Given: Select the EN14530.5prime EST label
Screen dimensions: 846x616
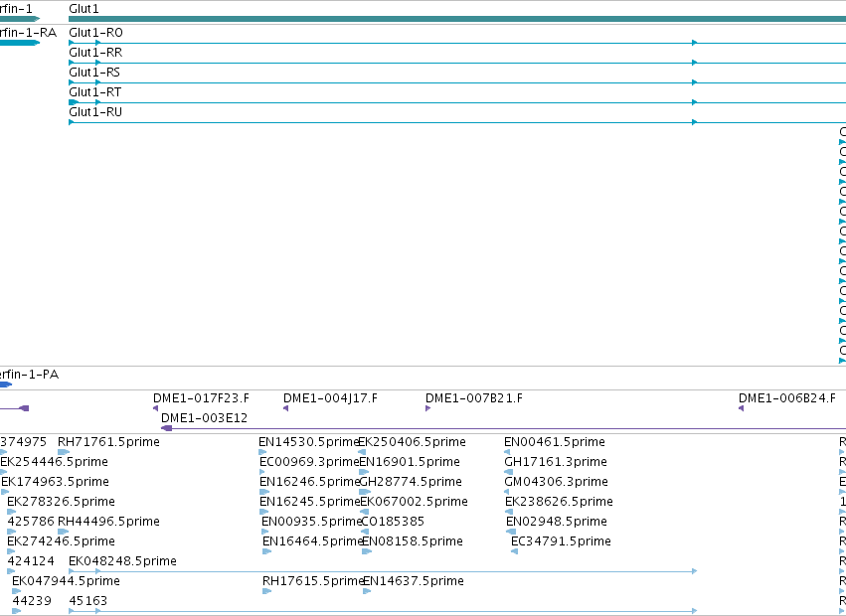Looking at the screenshot, I should 308,442.
